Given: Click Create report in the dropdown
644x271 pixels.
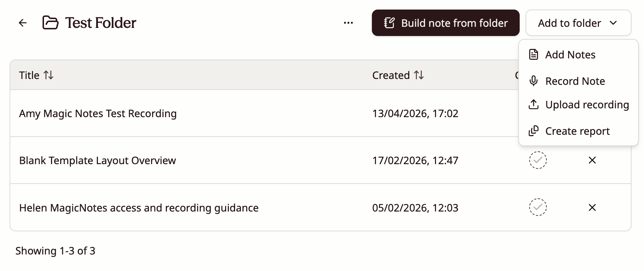Looking at the screenshot, I should pos(577,131).
